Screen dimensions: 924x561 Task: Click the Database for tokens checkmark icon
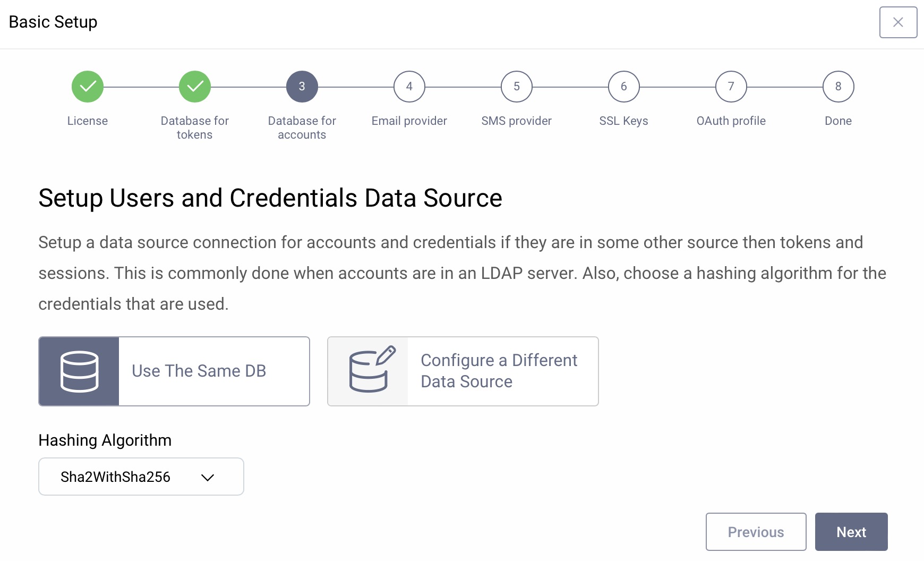[x=195, y=86]
